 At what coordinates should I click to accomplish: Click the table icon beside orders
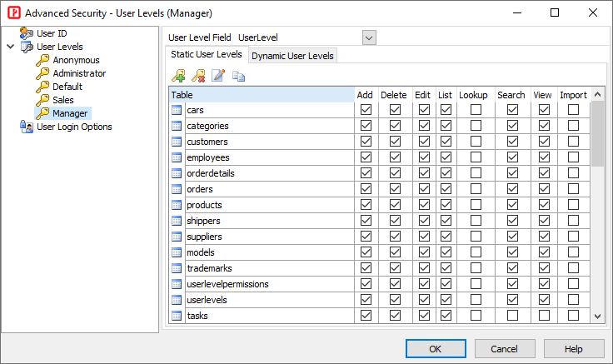pyautogui.click(x=177, y=189)
